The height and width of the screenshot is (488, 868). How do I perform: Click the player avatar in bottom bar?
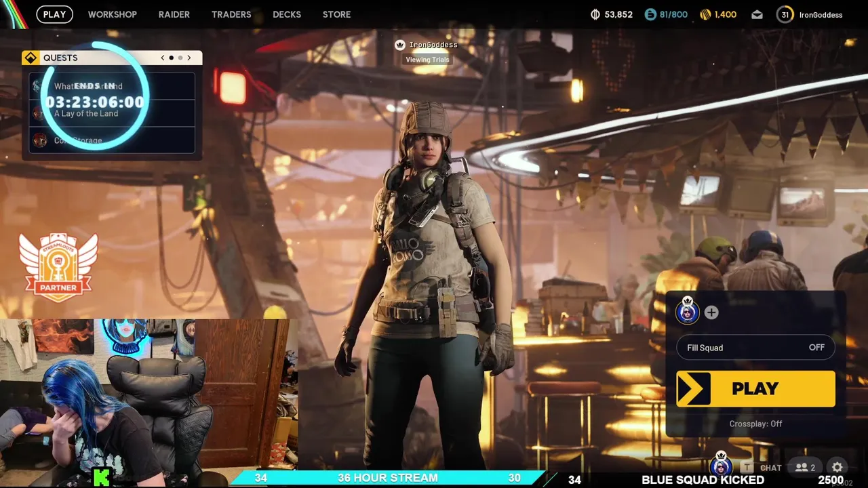point(721,465)
